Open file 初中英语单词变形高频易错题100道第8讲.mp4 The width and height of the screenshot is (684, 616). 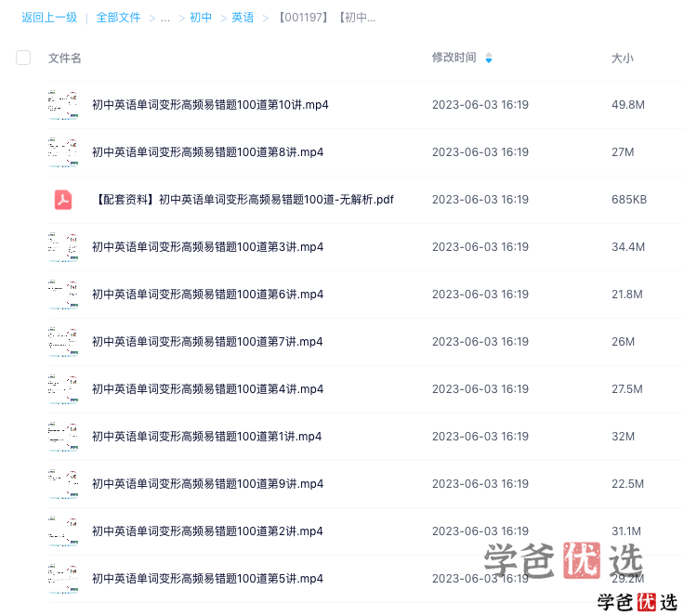pos(207,152)
